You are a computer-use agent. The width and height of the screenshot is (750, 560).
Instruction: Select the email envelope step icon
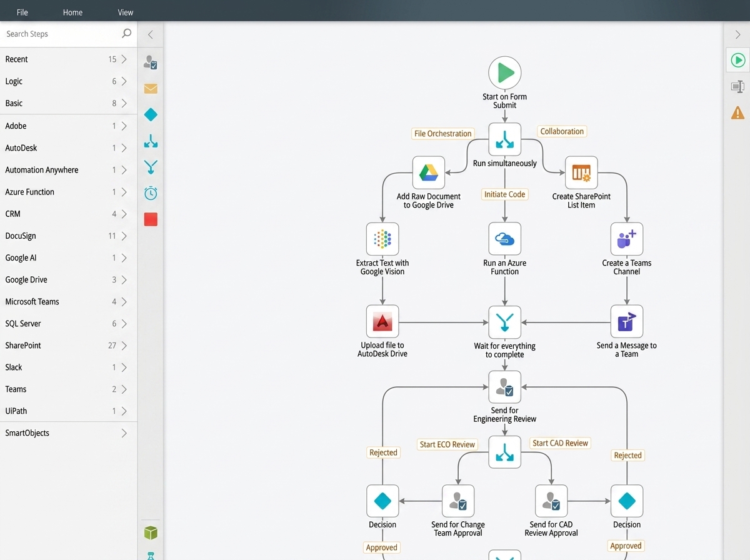pyautogui.click(x=151, y=89)
